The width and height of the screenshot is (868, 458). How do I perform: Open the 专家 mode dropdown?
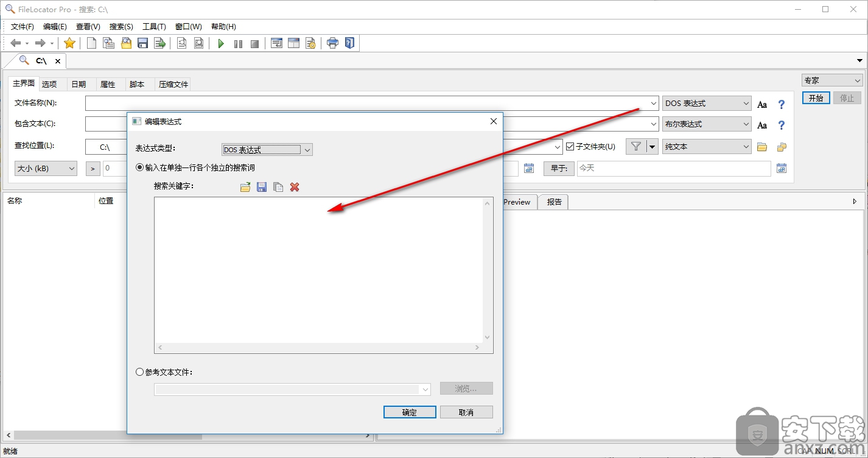point(832,80)
